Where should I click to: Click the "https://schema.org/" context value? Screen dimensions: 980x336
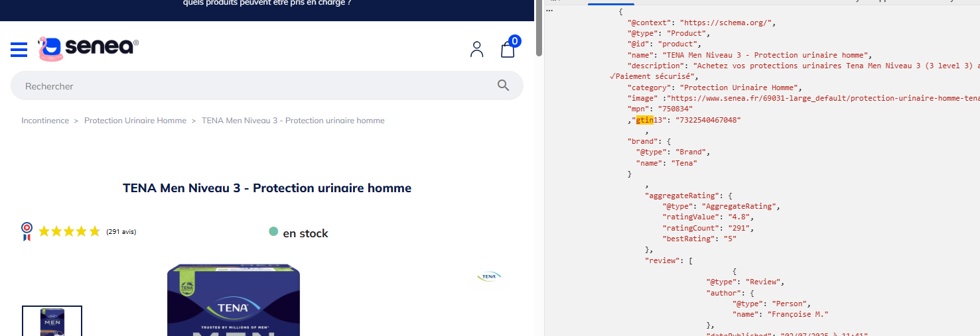727,23
